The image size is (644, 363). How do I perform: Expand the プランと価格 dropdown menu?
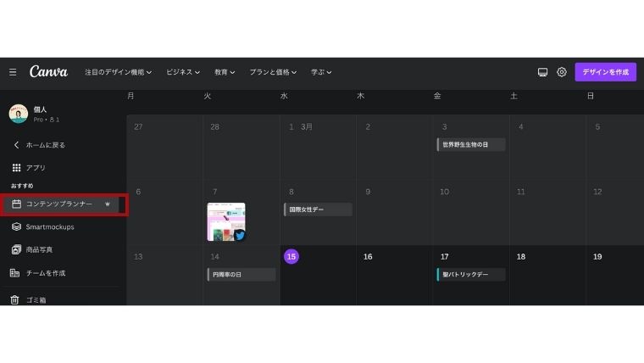coord(273,72)
